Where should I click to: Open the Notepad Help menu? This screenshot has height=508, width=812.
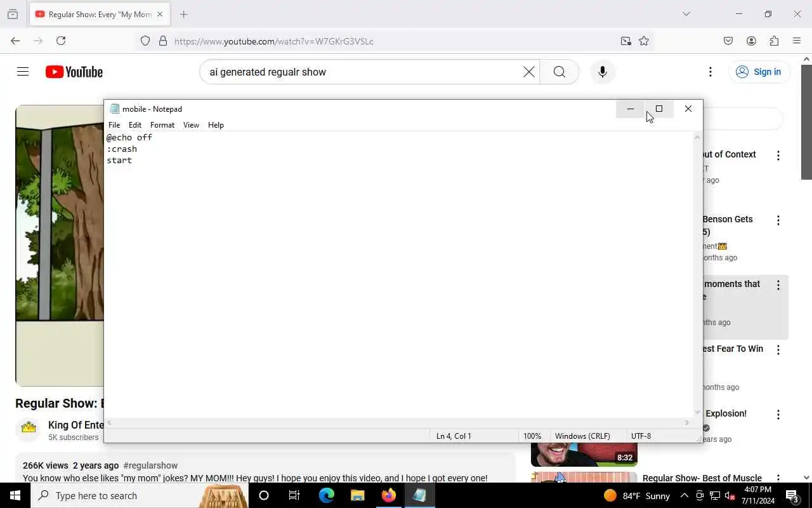point(216,125)
